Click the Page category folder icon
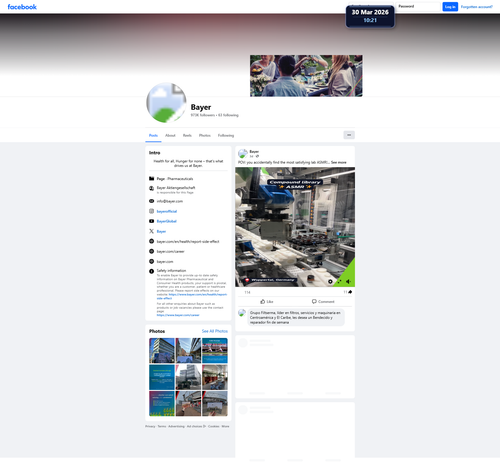The width and height of the screenshot is (500, 471). pyautogui.click(x=151, y=179)
